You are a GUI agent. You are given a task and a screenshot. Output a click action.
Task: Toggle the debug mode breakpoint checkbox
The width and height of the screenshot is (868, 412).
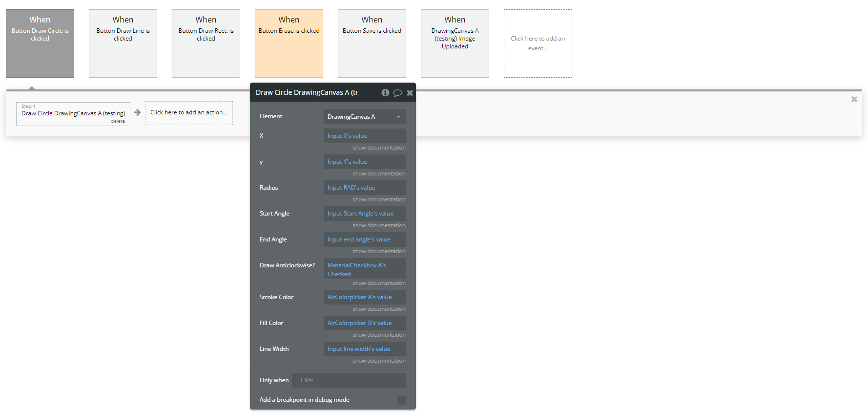(401, 400)
